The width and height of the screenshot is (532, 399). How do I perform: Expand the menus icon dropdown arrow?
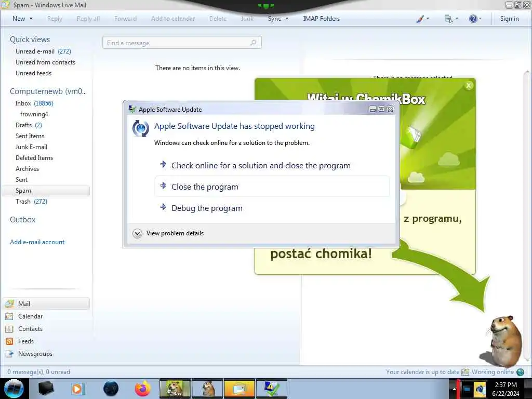point(457,19)
